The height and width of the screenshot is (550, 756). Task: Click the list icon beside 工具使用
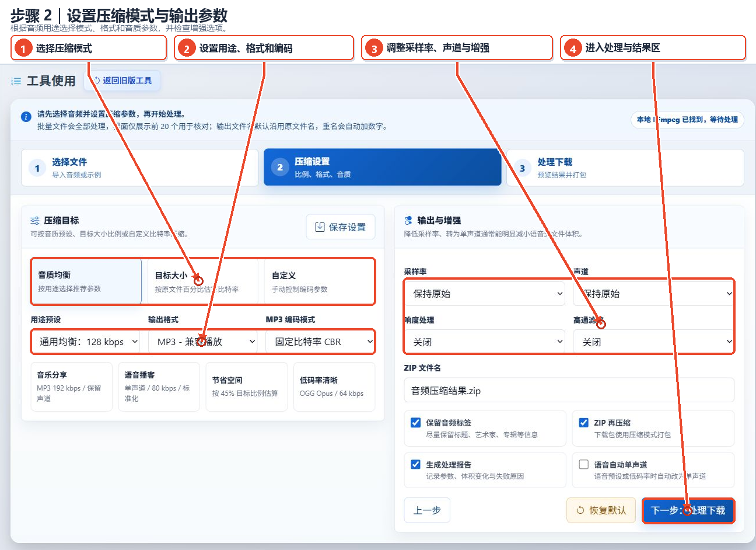[16, 81]
